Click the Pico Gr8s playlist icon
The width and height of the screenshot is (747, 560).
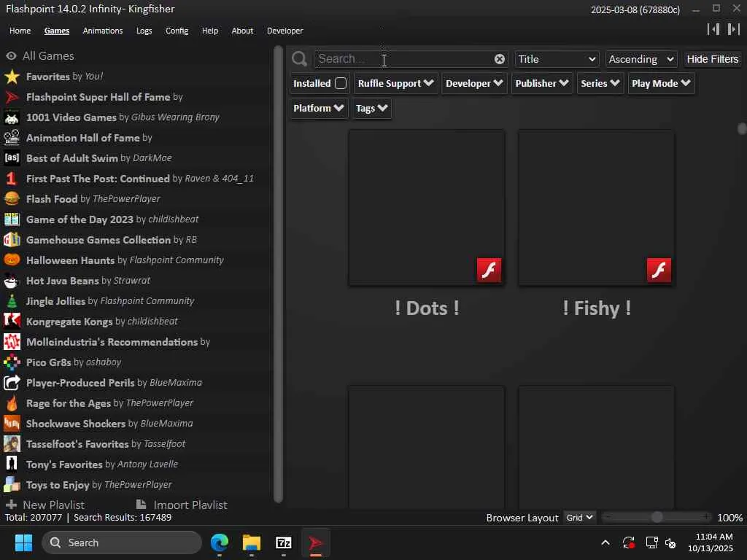12,362
